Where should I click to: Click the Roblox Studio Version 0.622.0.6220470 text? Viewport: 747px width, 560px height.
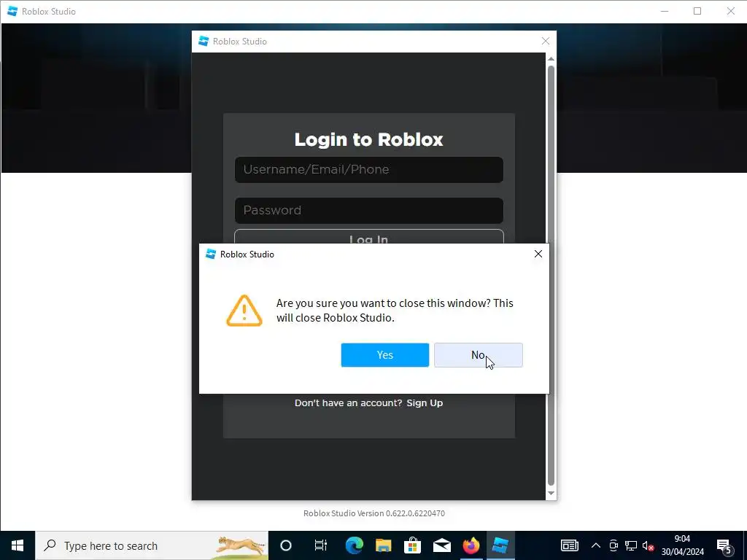374,513
